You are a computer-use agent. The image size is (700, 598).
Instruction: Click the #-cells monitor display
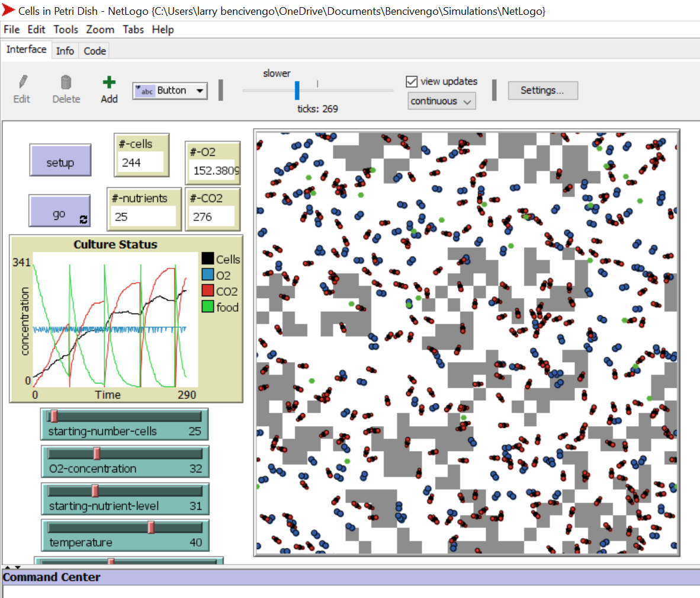click(x=141, y=161)
